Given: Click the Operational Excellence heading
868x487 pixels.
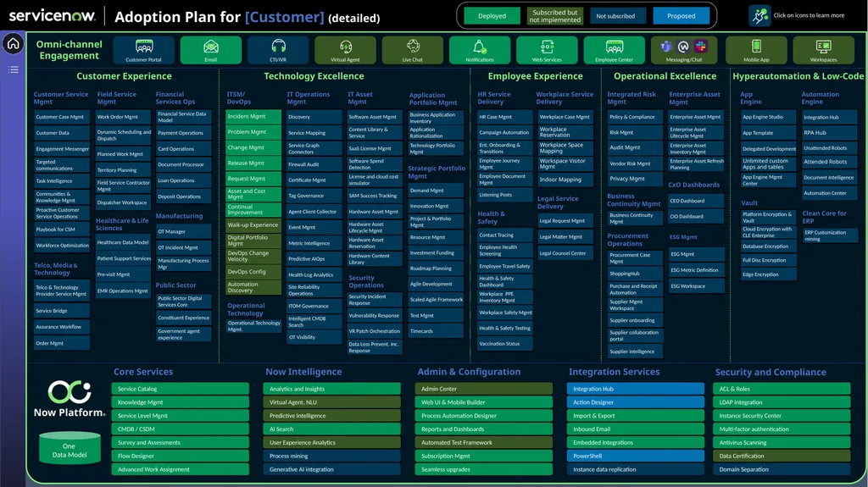Looking at the screenshot, I should (x=665, y=76).
